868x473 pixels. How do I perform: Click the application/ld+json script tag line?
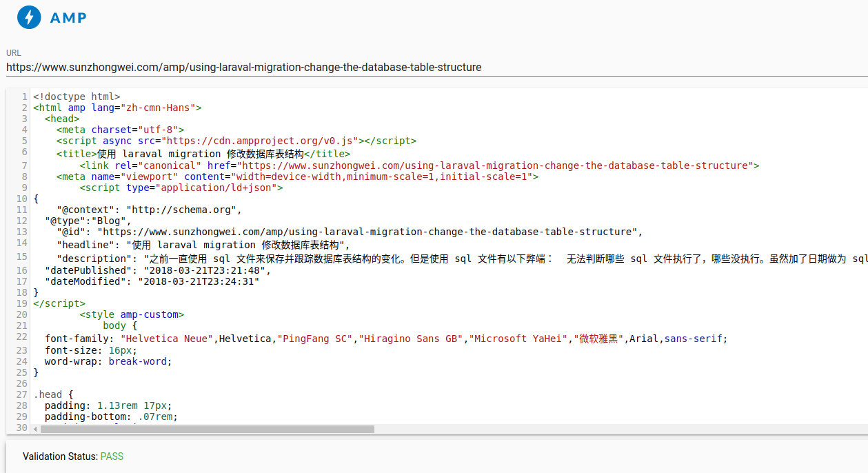181,188
